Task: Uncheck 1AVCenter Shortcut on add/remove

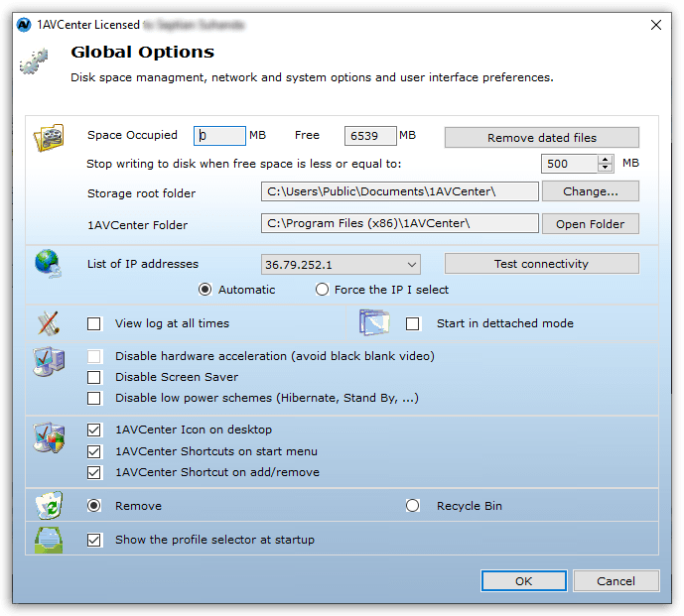Action: 93,472
